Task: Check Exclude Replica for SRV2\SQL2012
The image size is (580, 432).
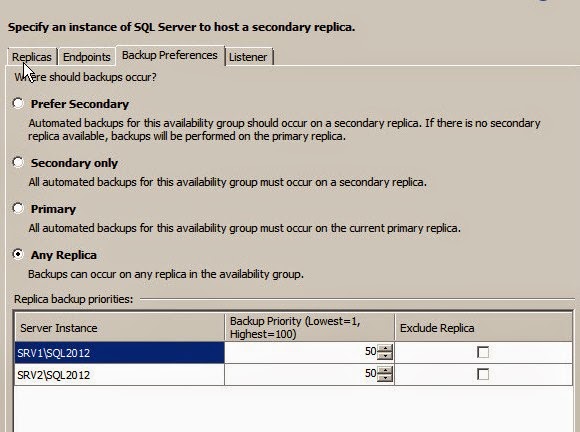Action: 483,374
